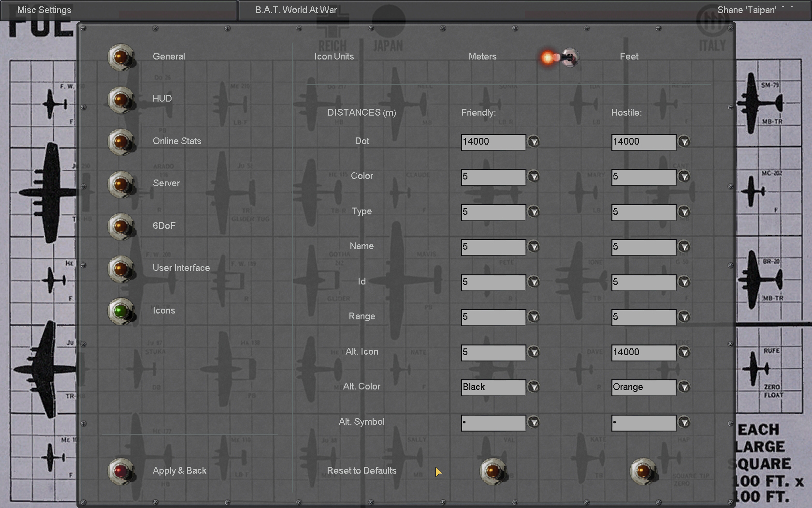Click the red Apply & Back lamp
The width and height of the screenshot is (812, 508).
pos(121,471)
